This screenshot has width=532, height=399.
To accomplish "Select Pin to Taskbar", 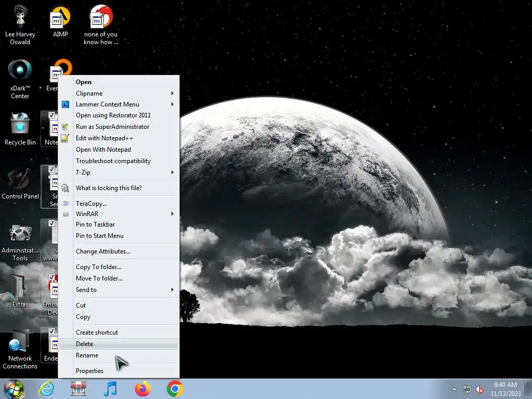I will 119,224.
